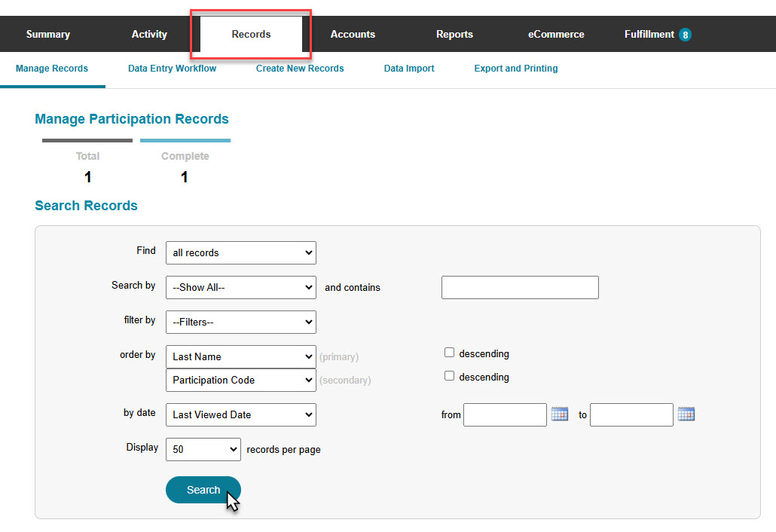Open the Data Entry Workflow link
776x532 pixels.
[x=173, y=69]
